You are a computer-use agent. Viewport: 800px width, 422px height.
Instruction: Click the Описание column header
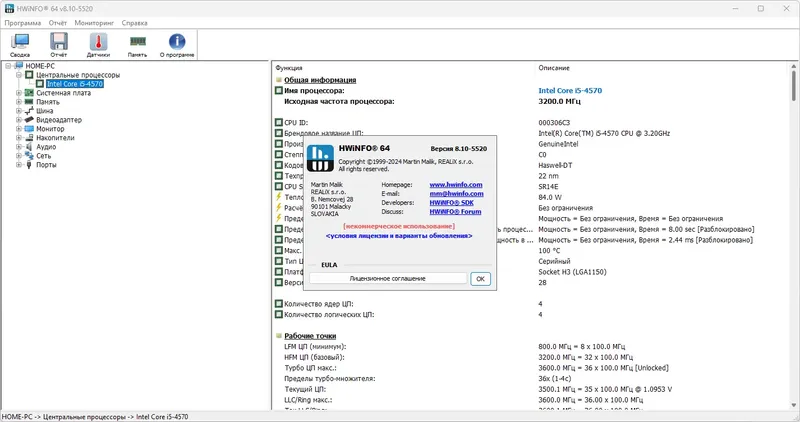554,68
